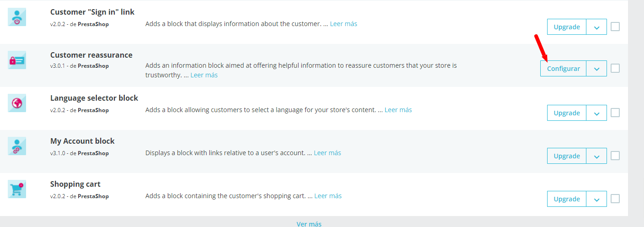Check the Language selector block checkbox
Viewport: 644px width, 227px height.
tap(615, 113)
